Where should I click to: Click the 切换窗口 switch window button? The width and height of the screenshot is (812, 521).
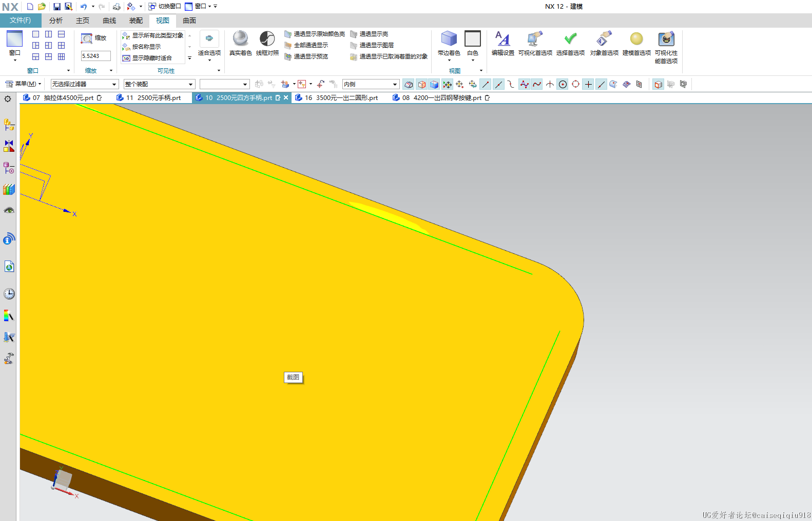tap(165, 7)
